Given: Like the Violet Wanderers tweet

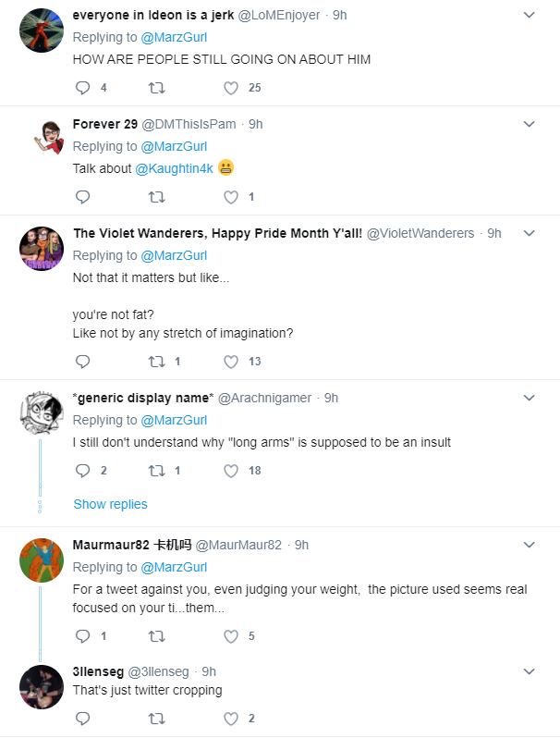Looking at the screenshot, I should 231,362.
